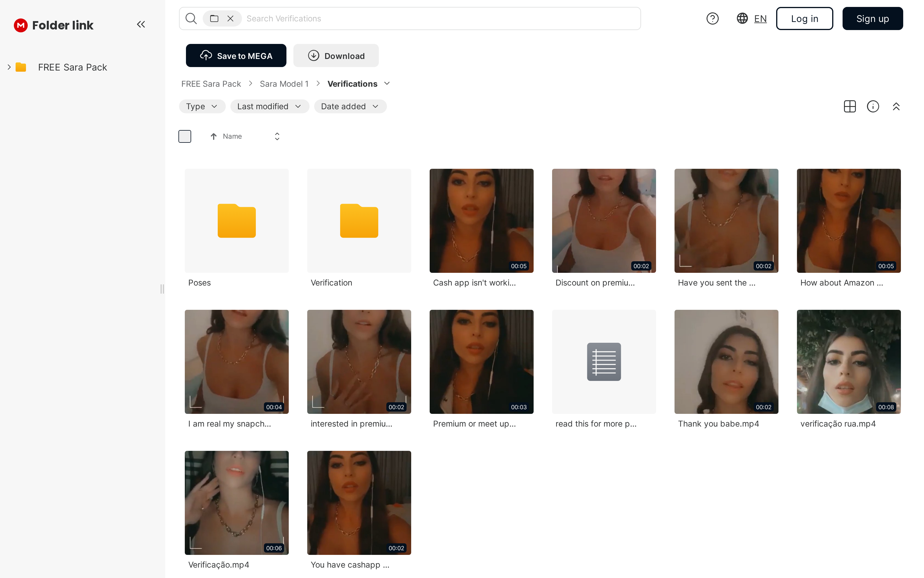Open 'Thank you babe.mp4' video thumbnail
924x578 pixels.
click(x=726, y=362)
